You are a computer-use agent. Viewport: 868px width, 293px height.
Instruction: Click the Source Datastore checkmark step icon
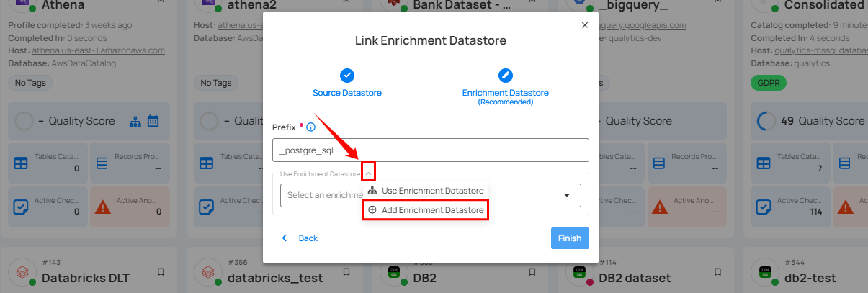click(x=347, y=76)
